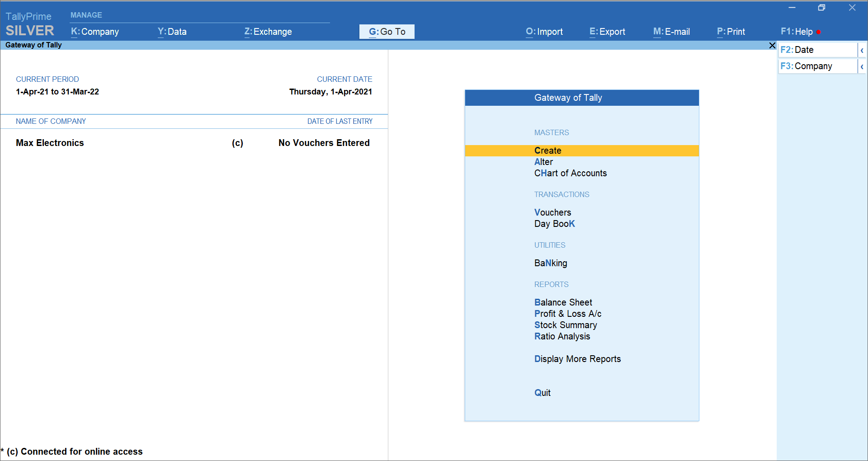Open the Y: Data menu
This screenshot has height=461, width=868.
(172, 32)
